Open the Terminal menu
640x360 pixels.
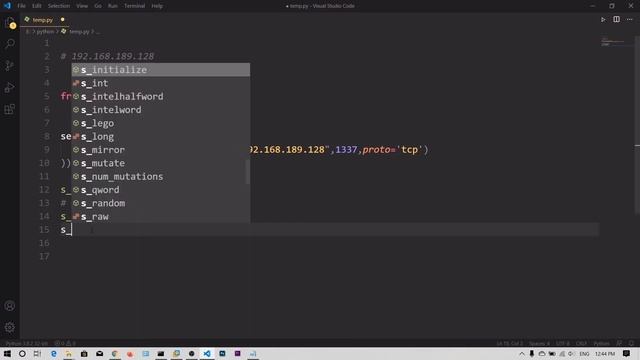pyautogui.click(x=135, y=6)
